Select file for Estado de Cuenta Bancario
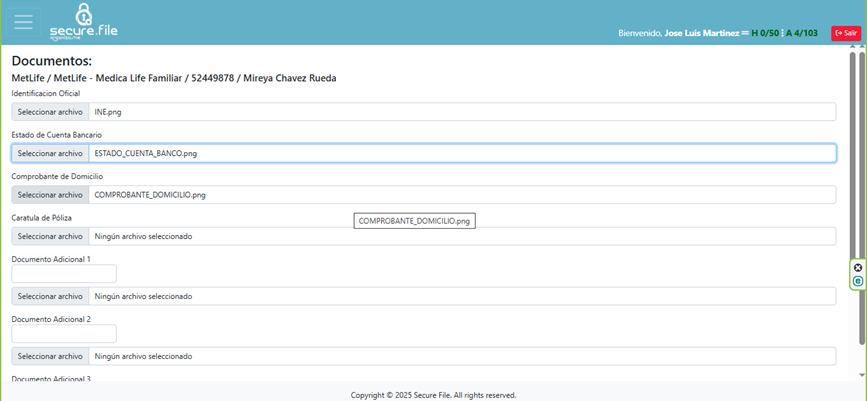Image resolution: width=867 pixels, height=401 pixels. tap(50, 153)
